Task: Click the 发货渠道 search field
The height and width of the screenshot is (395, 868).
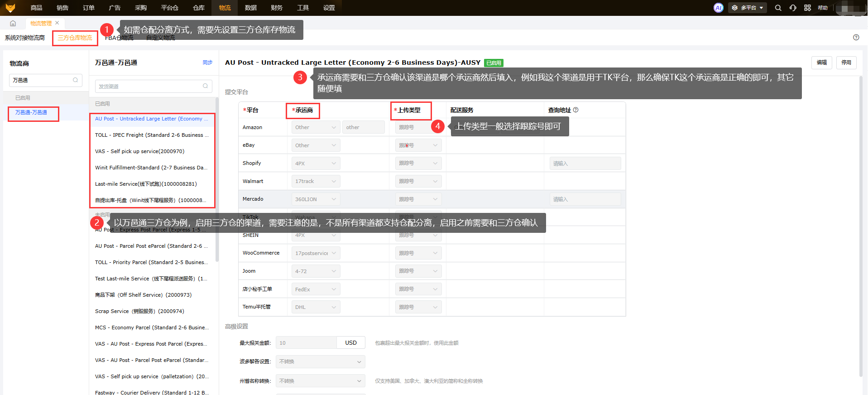Action: coord(149,86)
